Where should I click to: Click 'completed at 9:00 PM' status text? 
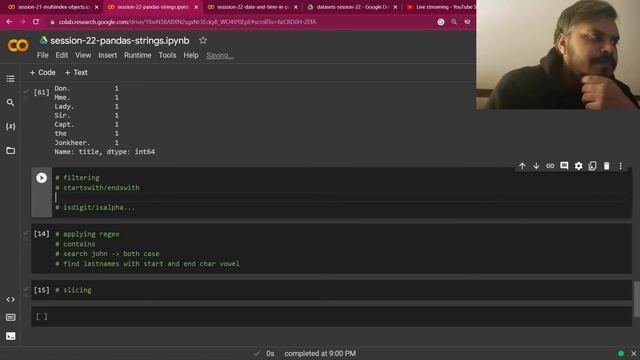320,353
